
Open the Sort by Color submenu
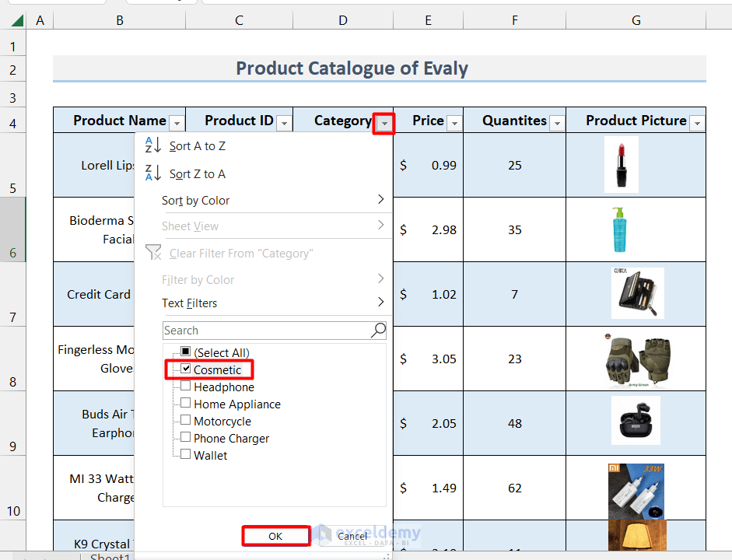point(272,201)
